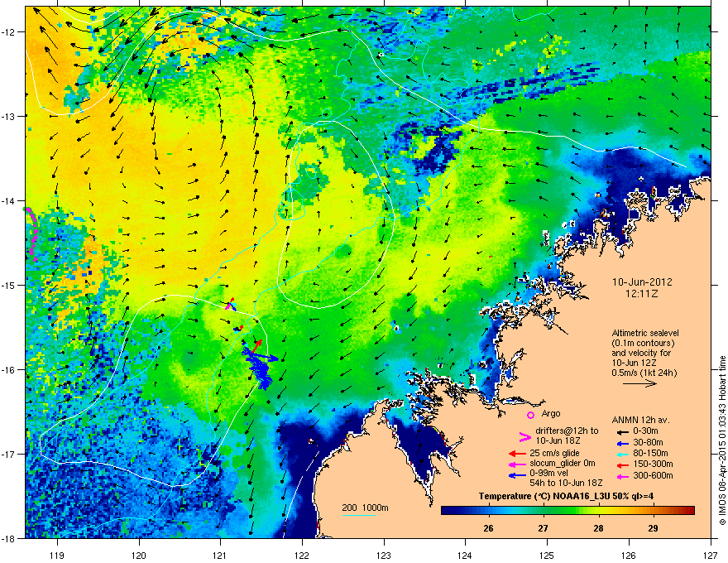Click the Temperature NOAA16_L3U colorbar title
Screen dimensions: 728x563
point(566,496)
